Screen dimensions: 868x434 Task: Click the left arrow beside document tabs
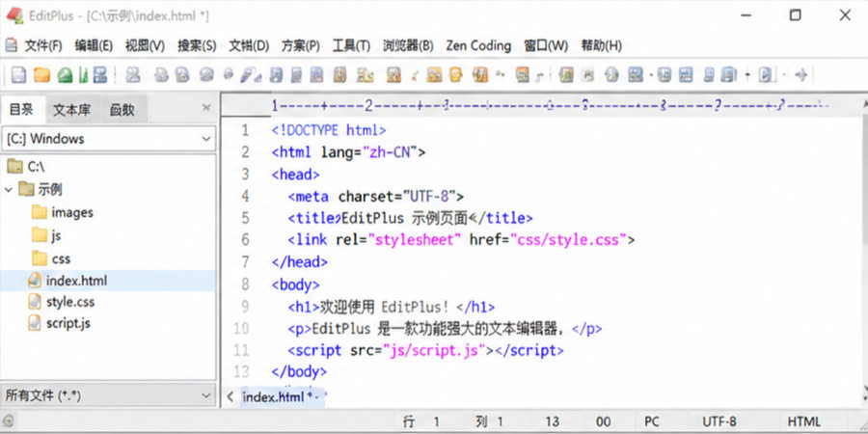point(230,396)
